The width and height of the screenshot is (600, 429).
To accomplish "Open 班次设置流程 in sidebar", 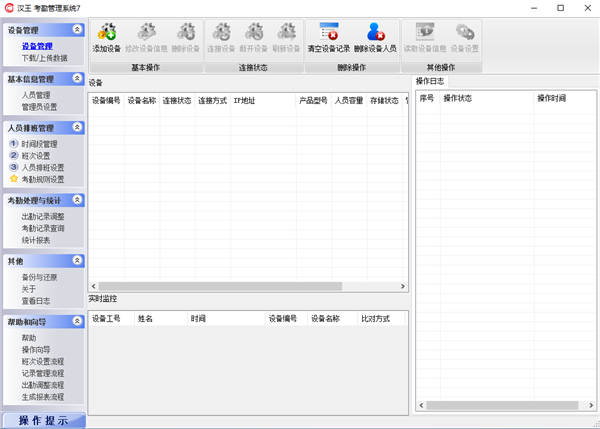I will 43,362.
